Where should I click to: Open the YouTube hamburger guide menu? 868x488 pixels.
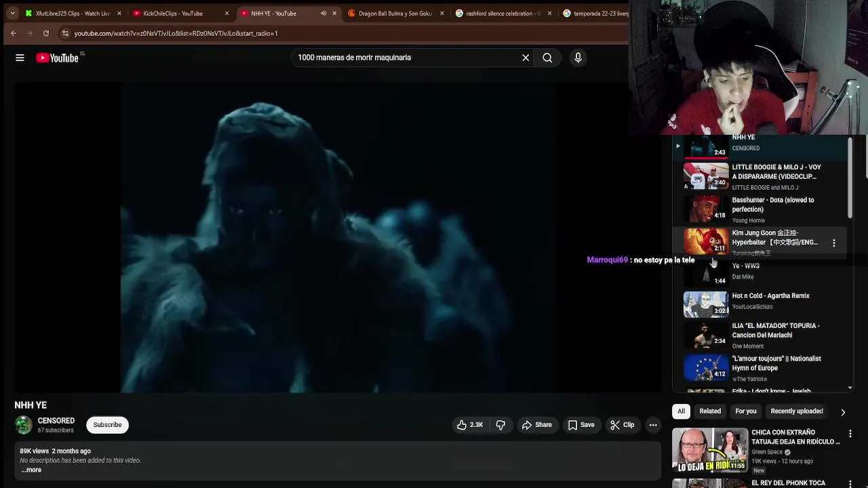(x=20, y=58)
